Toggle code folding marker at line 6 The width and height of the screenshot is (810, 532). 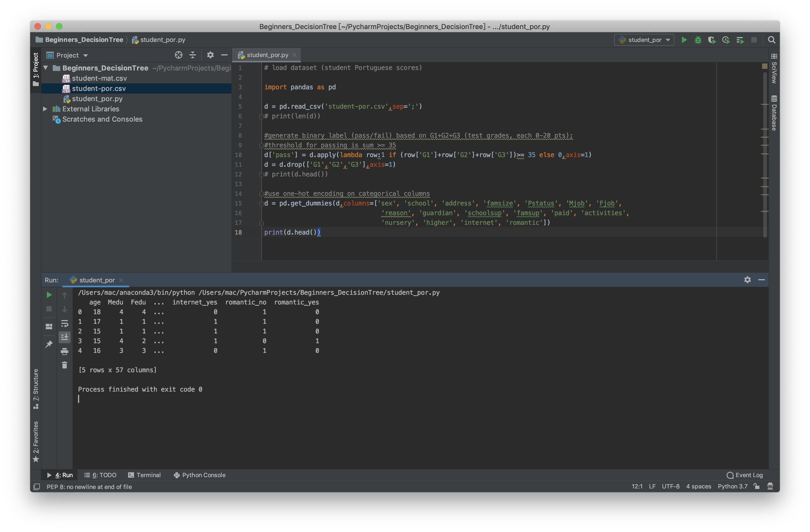pos(261,117)
